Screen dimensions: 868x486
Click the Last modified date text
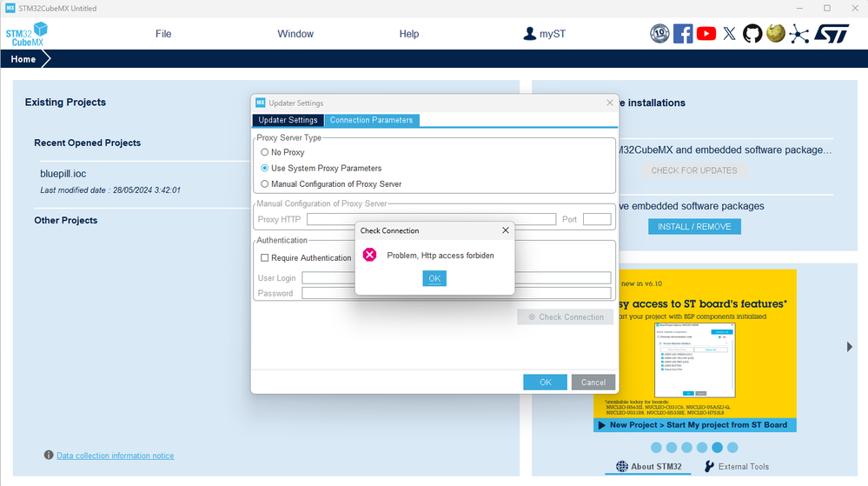110,190
